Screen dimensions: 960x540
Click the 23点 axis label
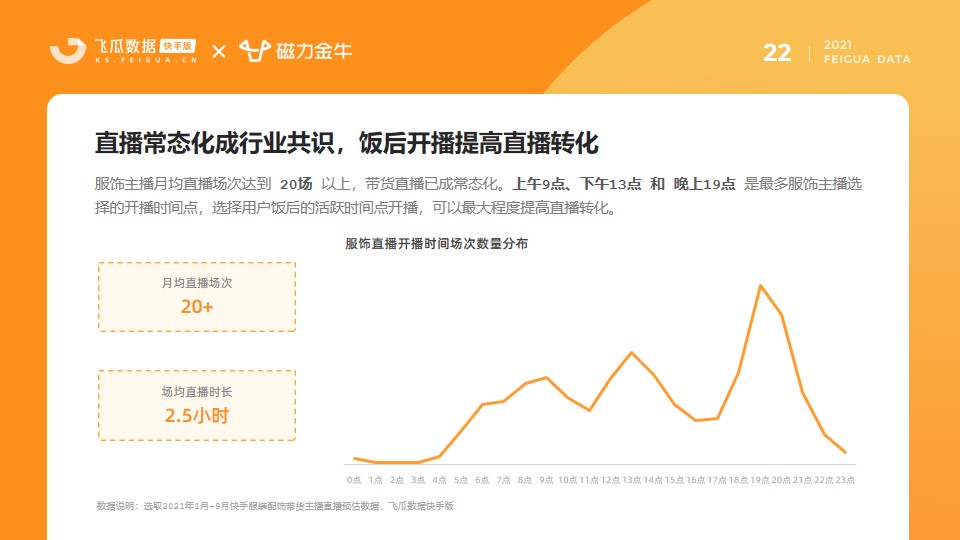[x=846, y=480]
